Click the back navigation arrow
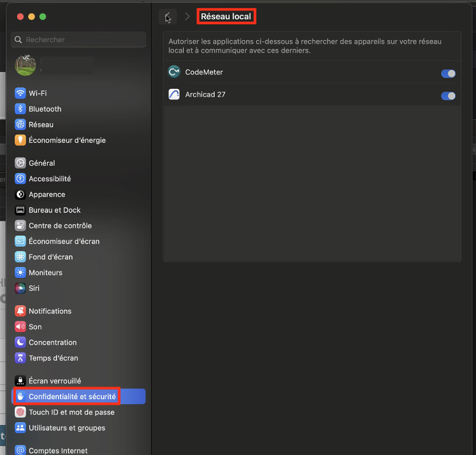The image size is (476, 455). (x=167, y=16)
